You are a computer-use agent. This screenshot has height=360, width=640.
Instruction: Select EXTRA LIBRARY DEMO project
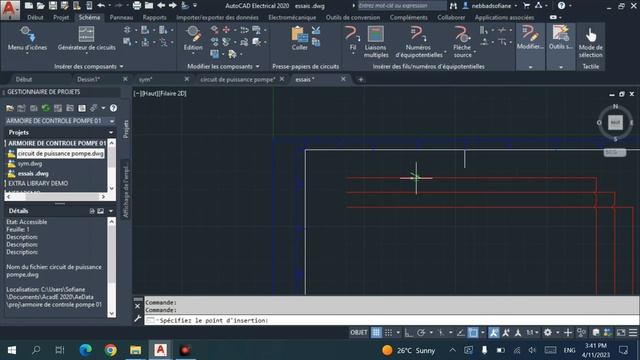tap(38, 183)
